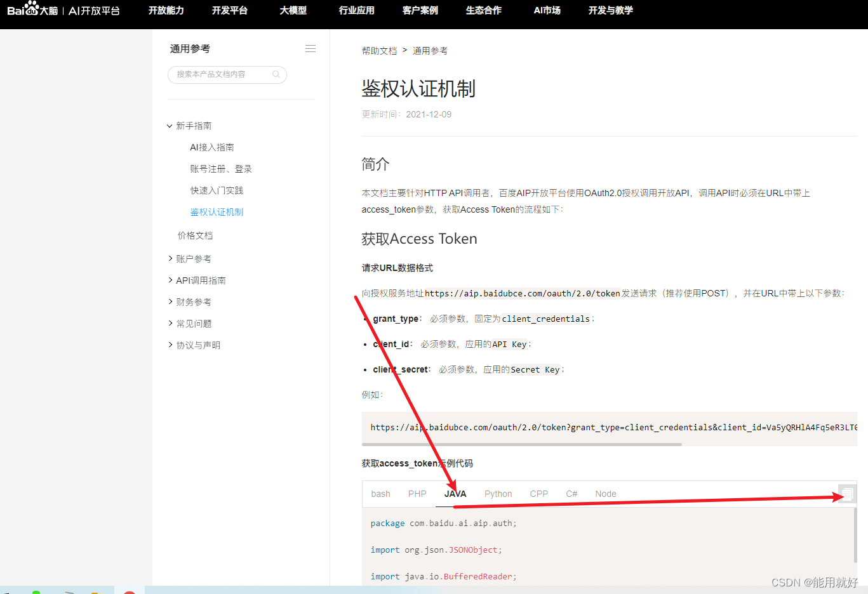
Task: Open the 开发平台 navigation menu
Action: [230, 10]
